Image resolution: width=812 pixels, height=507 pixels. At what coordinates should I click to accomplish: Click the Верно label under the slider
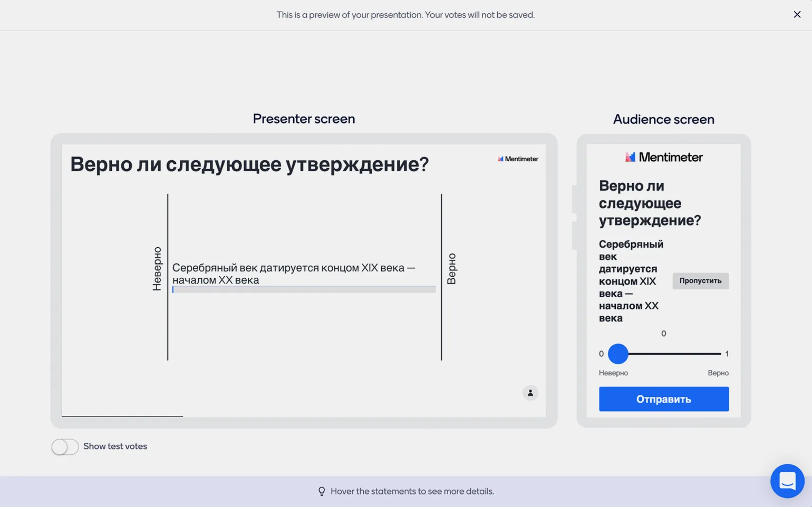(x=718, y=373)
